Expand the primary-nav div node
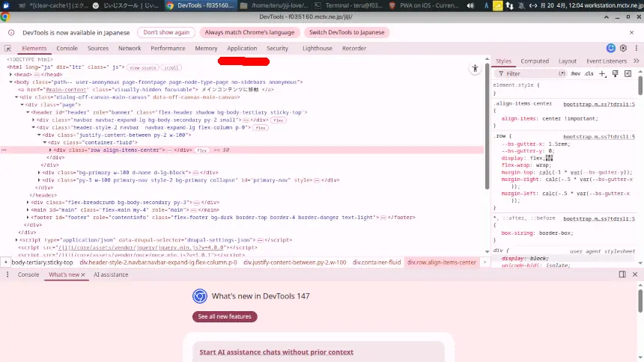The height and width of the screenshot is (362, 644). coord(40,180)
